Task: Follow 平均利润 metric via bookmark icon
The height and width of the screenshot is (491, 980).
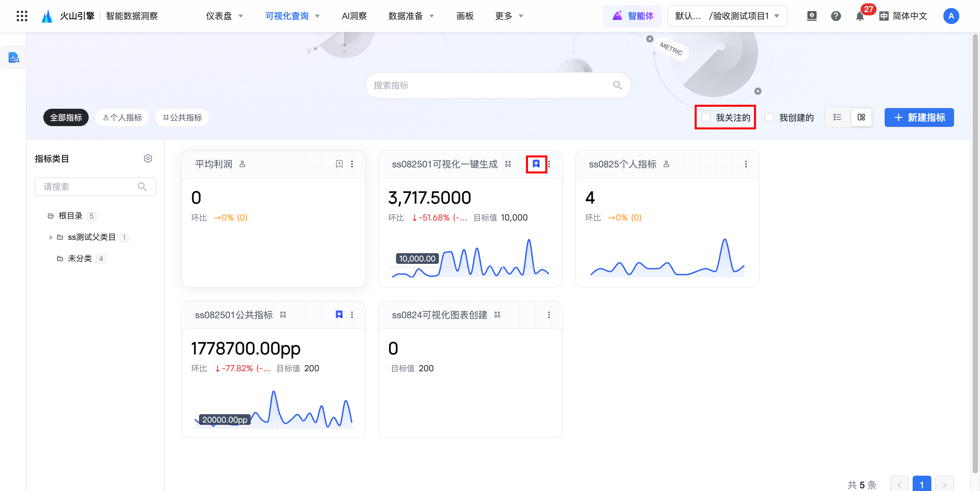Action: [x=339, y=164]
